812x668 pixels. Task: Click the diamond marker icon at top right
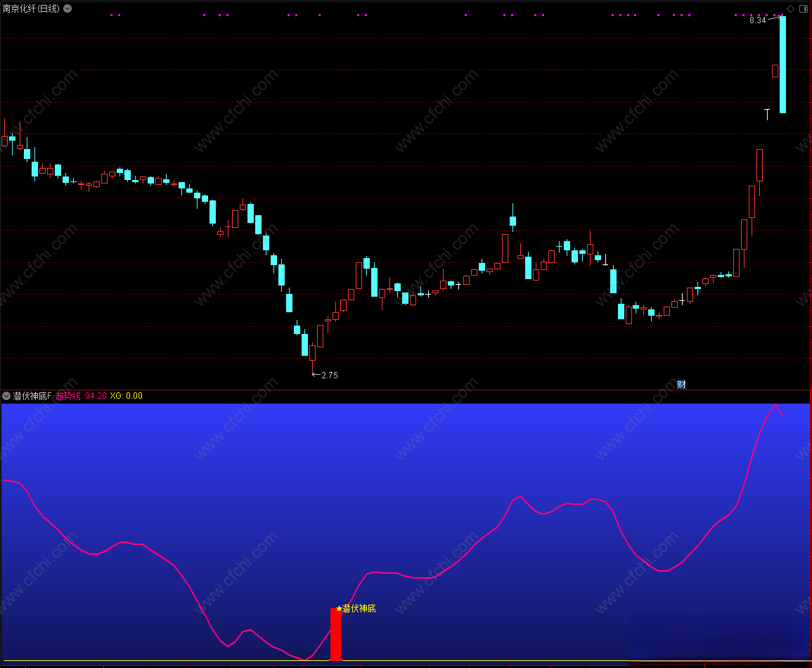[x=790, y=9]
